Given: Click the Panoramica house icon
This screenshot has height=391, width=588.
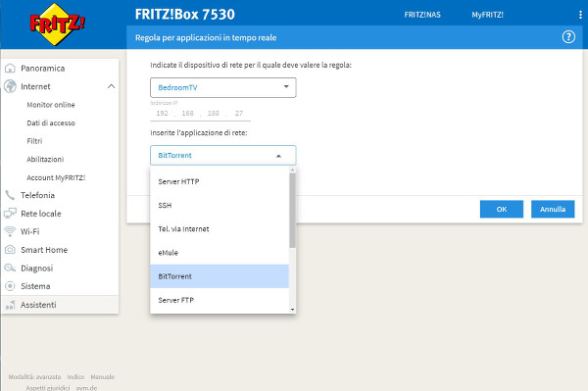Looking at the screenshot, I should coord(10,69).
